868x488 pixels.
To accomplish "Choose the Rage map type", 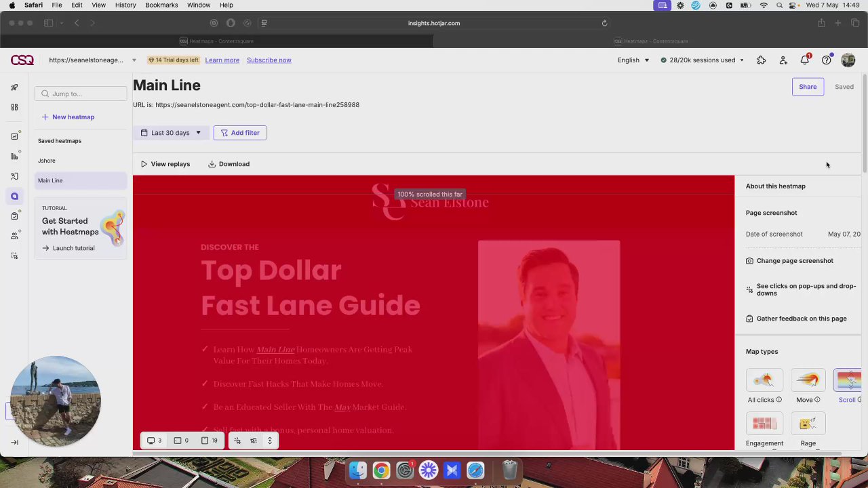I will click(808, 424).
